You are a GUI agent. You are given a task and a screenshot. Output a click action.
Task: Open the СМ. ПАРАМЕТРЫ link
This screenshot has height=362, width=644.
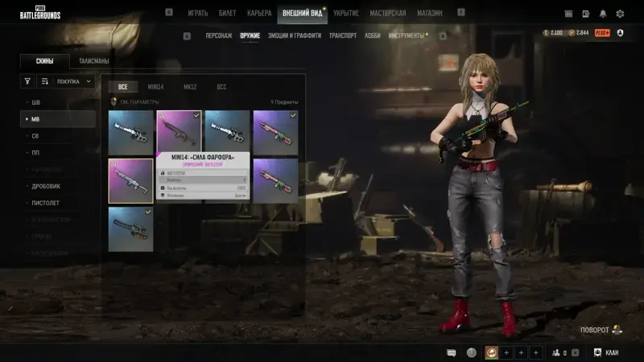139,102
